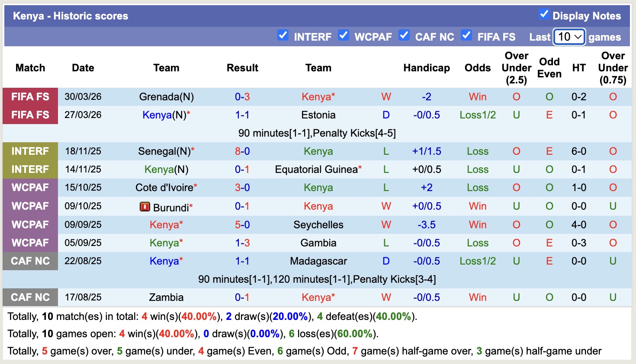The height and width of the screenshot is (364, 636).
Task: Click the CAF NC tag on the 17/08/25 row
Action: 30,297
